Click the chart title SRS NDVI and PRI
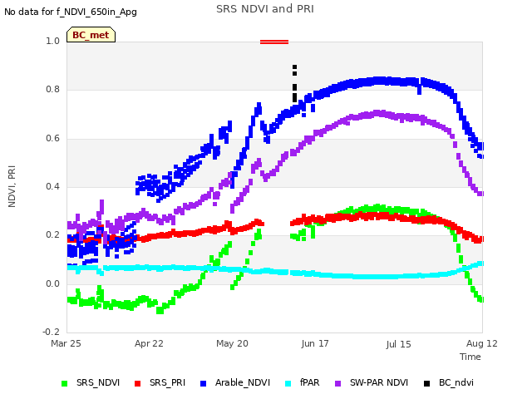Image resolution: width=532 pixels, height=399 pixels. [265, 9]
